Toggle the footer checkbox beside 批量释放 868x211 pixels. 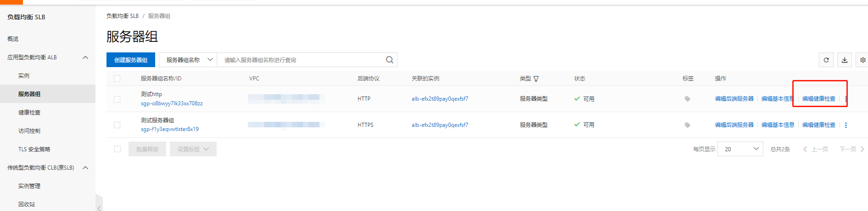118,149
